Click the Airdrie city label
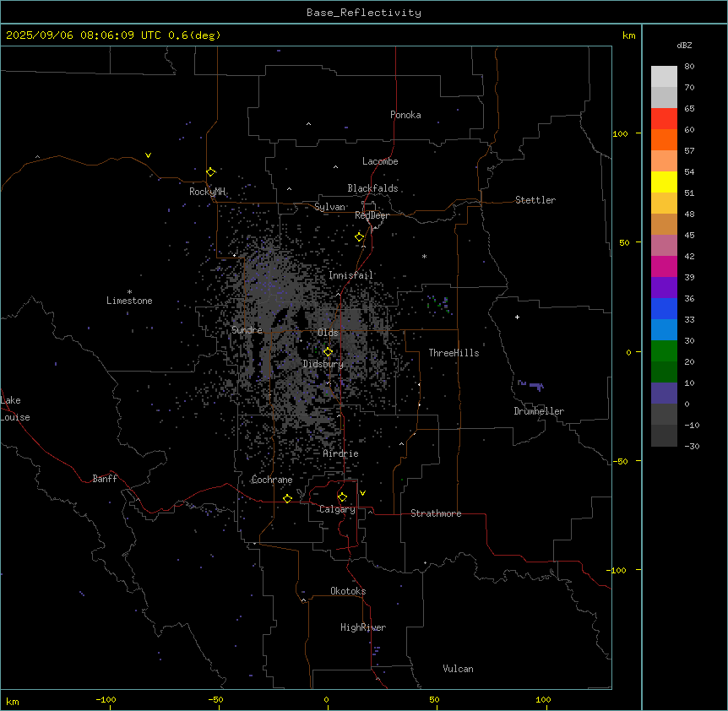The height and width of the screenshot is (711, 728). pos(341,453)
